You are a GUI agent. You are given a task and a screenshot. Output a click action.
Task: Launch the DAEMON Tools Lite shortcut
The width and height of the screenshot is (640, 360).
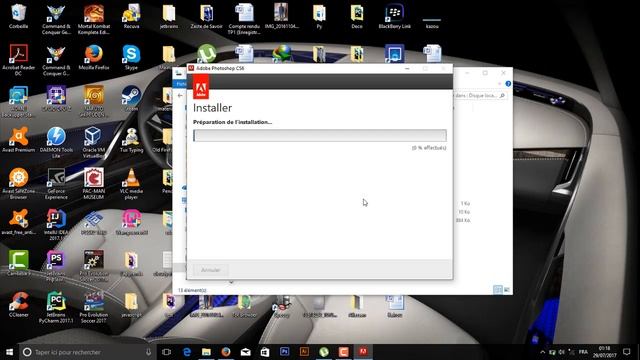[x=56, y=143]
